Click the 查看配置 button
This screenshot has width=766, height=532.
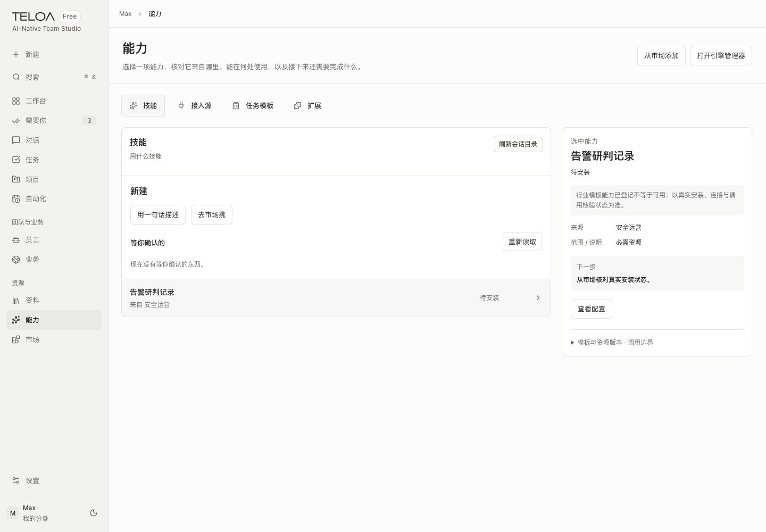click(x=592, y=309)
